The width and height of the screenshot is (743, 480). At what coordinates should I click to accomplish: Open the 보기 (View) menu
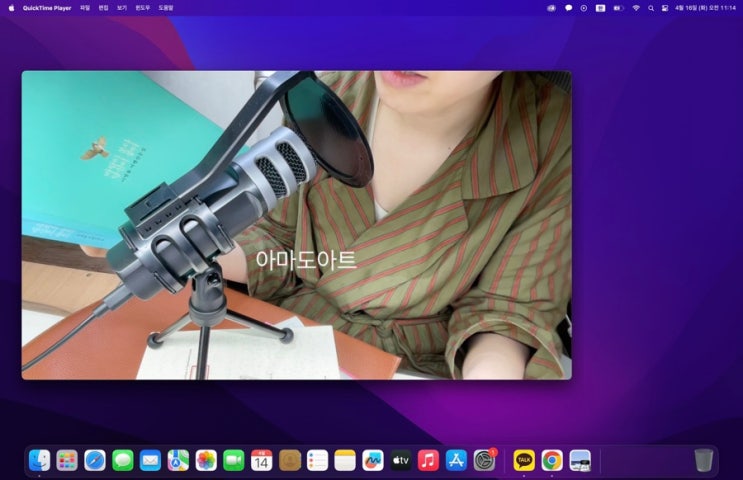tap(122, 8)
